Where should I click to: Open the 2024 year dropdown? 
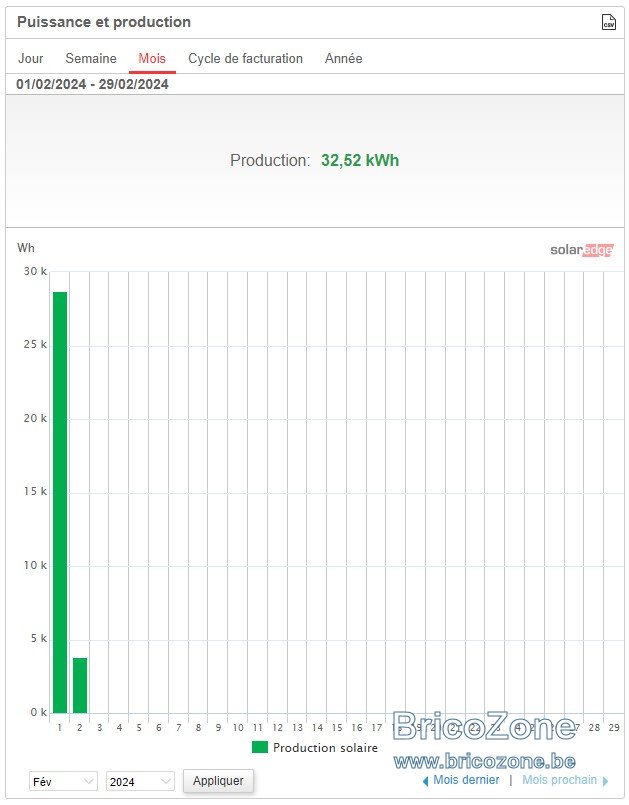[140, 781]
